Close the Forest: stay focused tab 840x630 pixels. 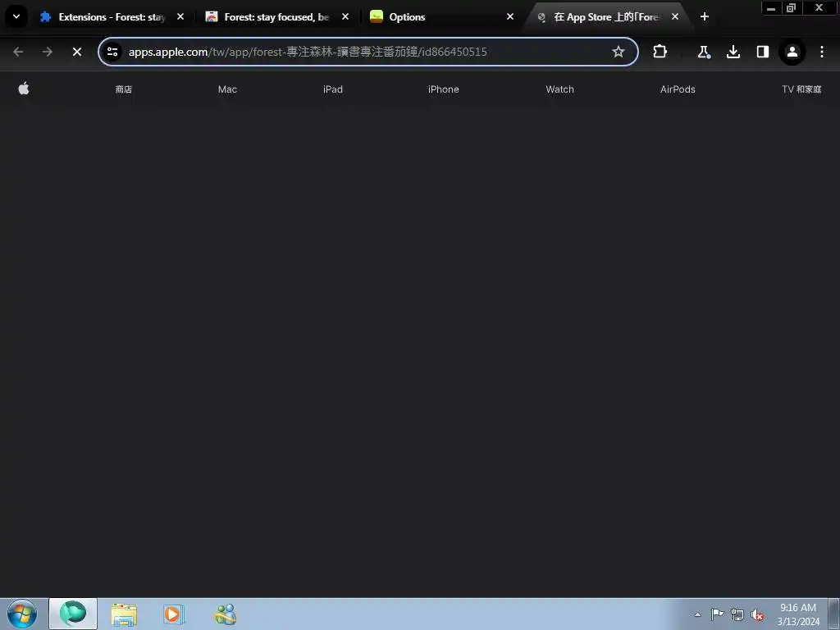click(x=345, y=16)
